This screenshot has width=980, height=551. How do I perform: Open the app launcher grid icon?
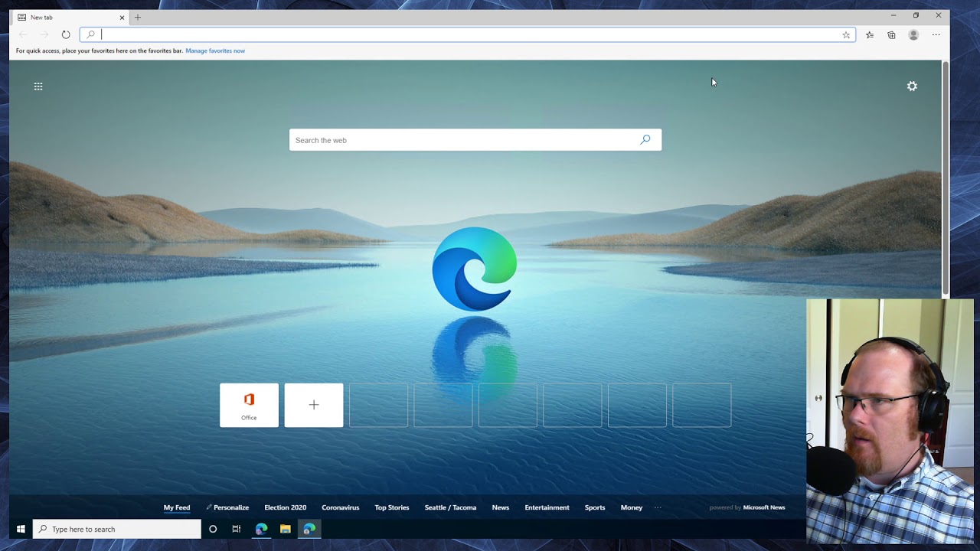pos(38,86)
